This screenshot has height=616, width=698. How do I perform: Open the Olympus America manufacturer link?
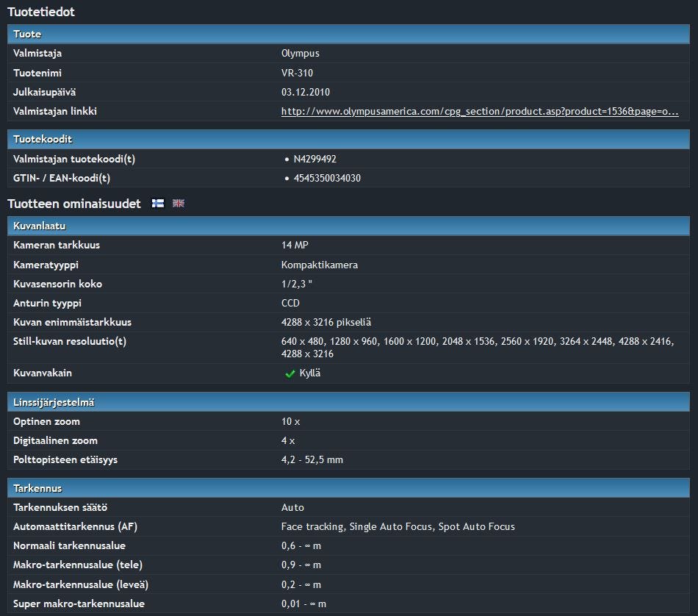[480, 111]
